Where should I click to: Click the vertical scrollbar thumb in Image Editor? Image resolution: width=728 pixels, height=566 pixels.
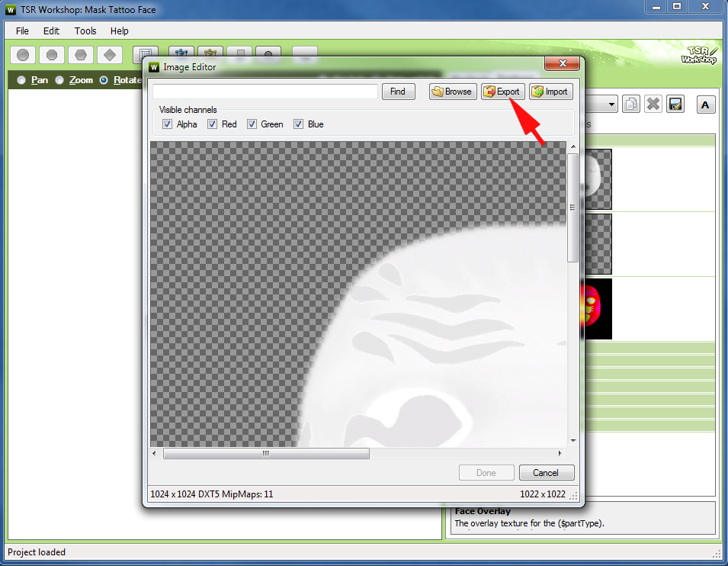[x=573, y=207]
